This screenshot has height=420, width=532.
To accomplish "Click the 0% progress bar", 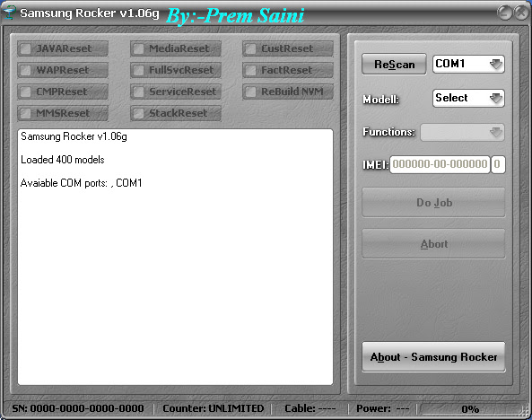I will (469, 409).
